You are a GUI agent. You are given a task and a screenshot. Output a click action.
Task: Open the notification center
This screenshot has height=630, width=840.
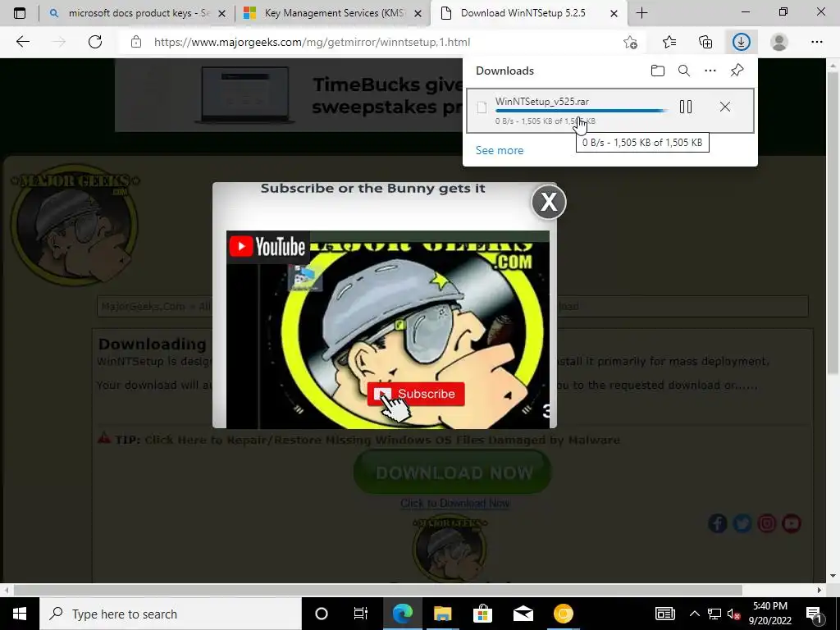point(815,614)
